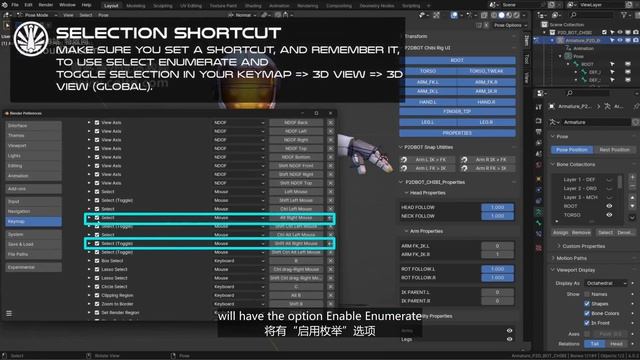Viewport: 640px width, 360px height.
Task: Uncheck In Front in Viewport Display
Action: [587, 323]
